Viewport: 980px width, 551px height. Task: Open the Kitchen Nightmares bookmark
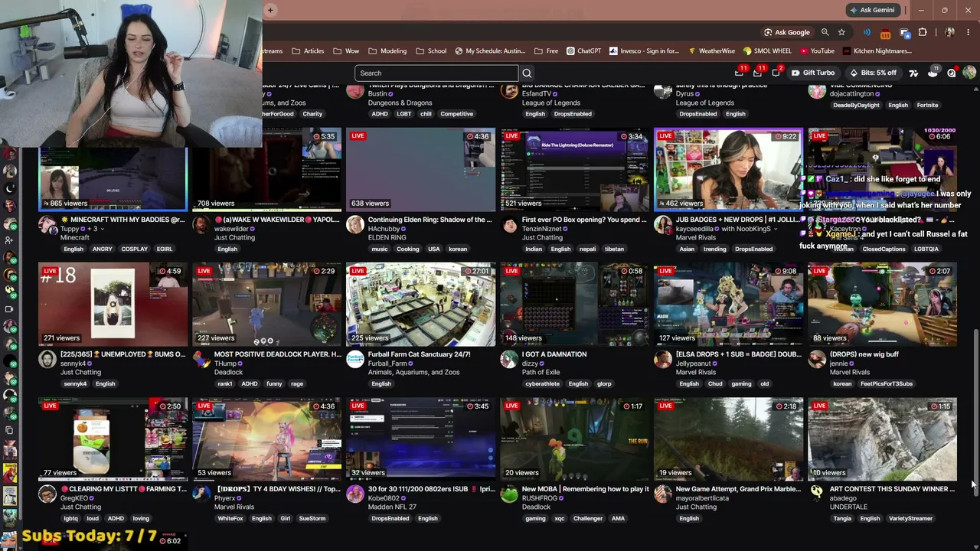coord(877,51)
